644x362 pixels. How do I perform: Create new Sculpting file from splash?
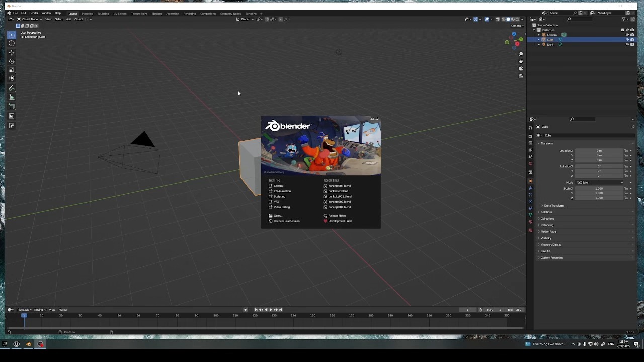tap(280, 197)
